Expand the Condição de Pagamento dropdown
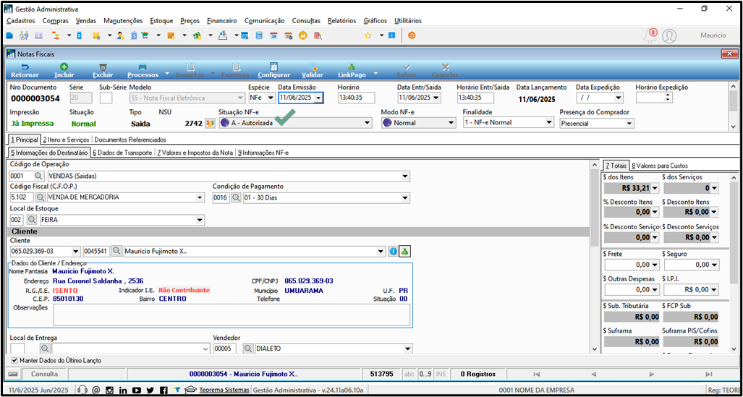Image resolution: width=743 pixels, height=397 pixels. [x=406, y=198]
